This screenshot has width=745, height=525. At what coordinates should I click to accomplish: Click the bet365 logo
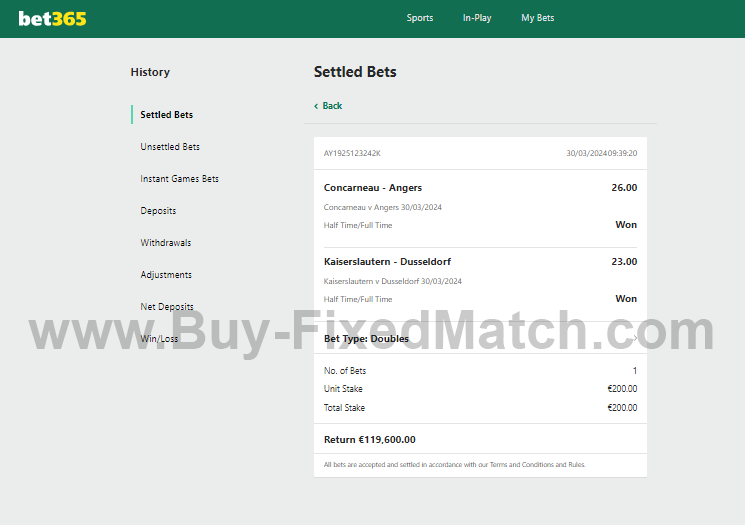pos(52,18)
